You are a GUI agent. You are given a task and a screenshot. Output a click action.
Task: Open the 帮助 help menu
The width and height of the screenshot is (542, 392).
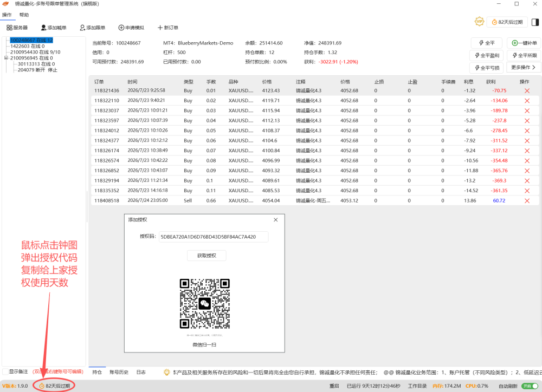[x=24, y=15]
